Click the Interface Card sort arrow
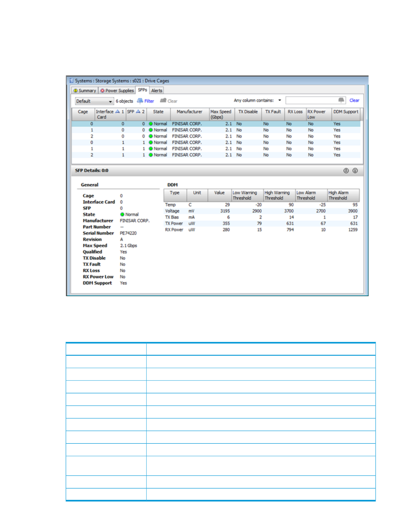 (x=117, y=111)
